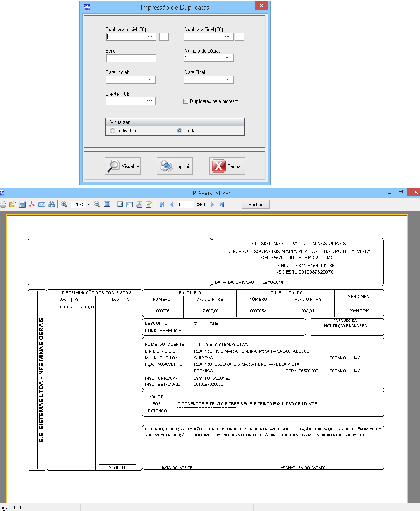Click the Visualiza button

tap(123, 166)
